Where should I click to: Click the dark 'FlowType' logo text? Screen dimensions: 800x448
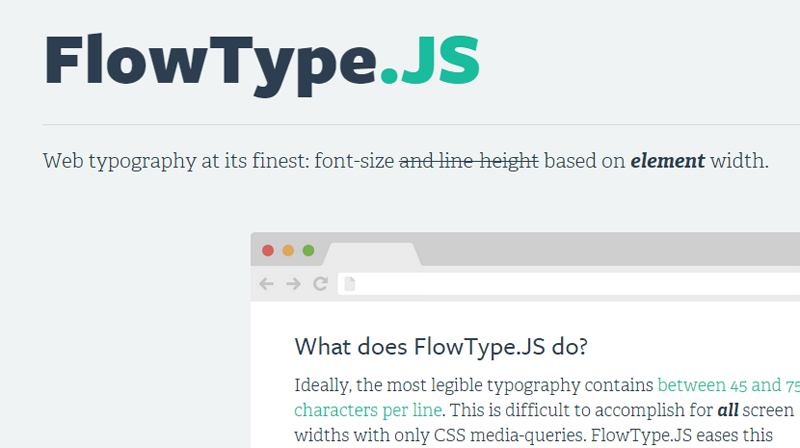210,62
